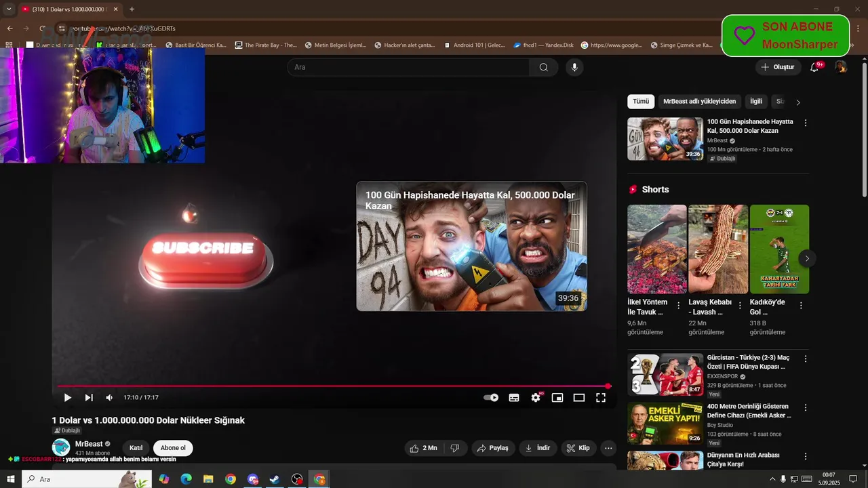Enter fullscreen mode icon
Screen dimensions: 868x488
(x=601, y=398)
